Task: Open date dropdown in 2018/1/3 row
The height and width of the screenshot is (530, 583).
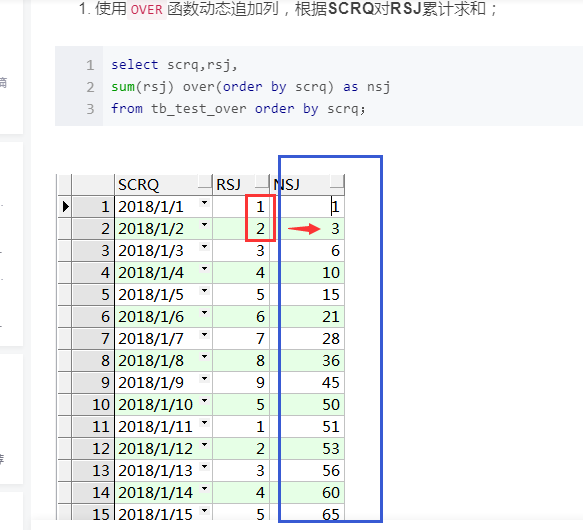Action: coord(204,247)
